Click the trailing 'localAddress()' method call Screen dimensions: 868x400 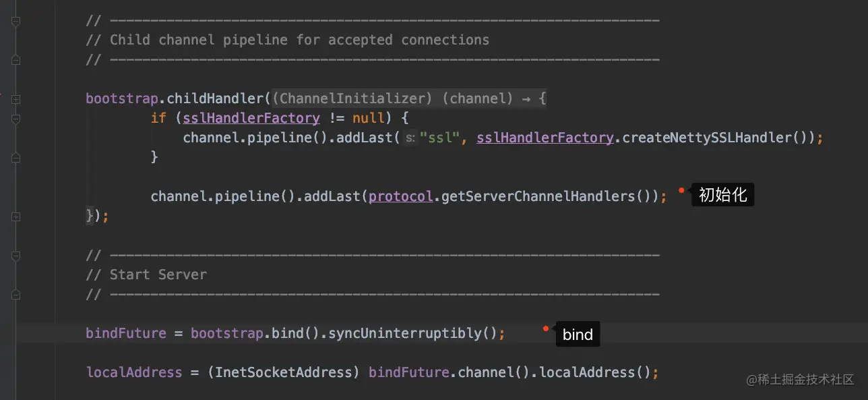[x=595, y=372]
